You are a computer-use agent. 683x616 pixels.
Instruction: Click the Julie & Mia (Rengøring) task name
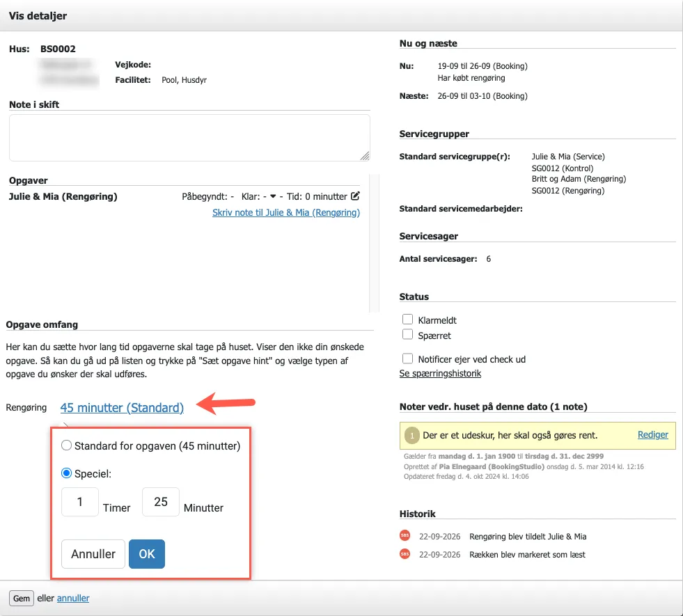point(63,196)
